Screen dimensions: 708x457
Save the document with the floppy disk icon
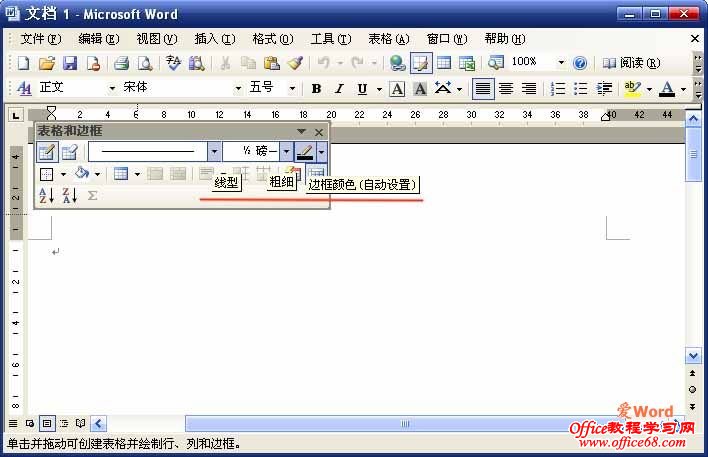tap(70, 63)
